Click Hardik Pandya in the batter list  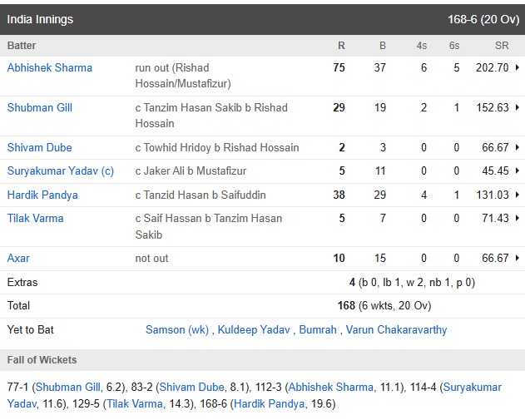pos(42,195)
